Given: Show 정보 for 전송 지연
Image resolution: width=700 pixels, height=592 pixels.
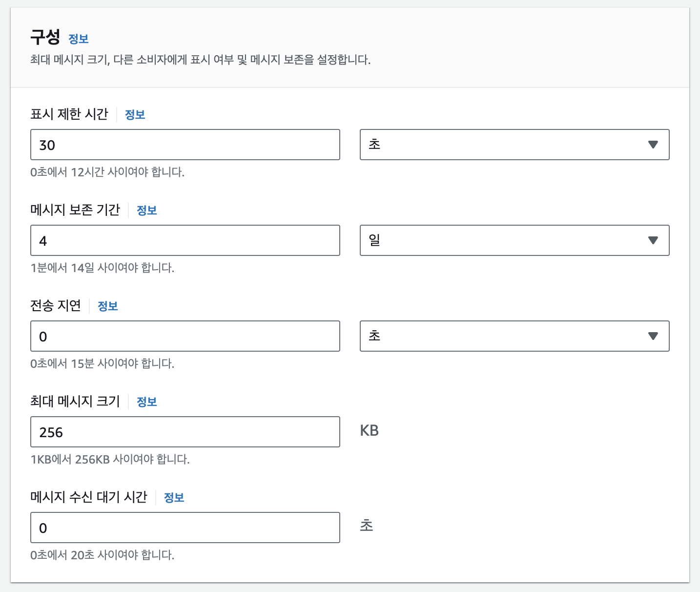Looking at the screenshot, I should pyautogui.click(x=108, y=306).
